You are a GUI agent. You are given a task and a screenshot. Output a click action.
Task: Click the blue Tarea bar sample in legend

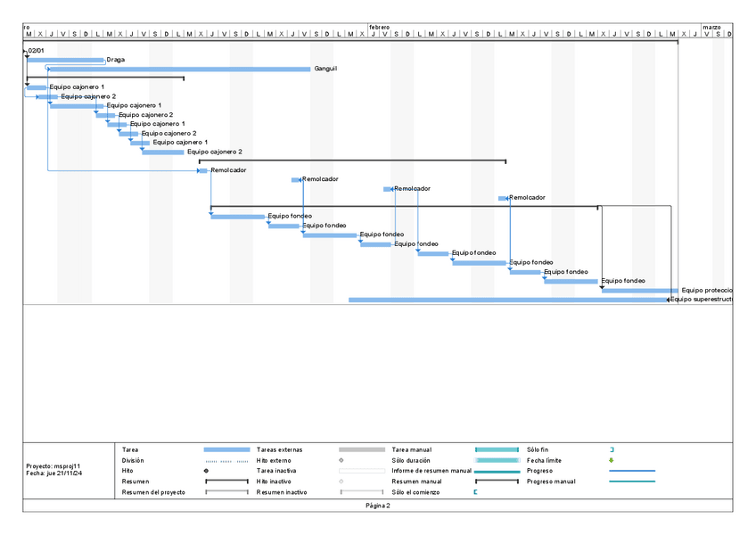coord(226,449)
